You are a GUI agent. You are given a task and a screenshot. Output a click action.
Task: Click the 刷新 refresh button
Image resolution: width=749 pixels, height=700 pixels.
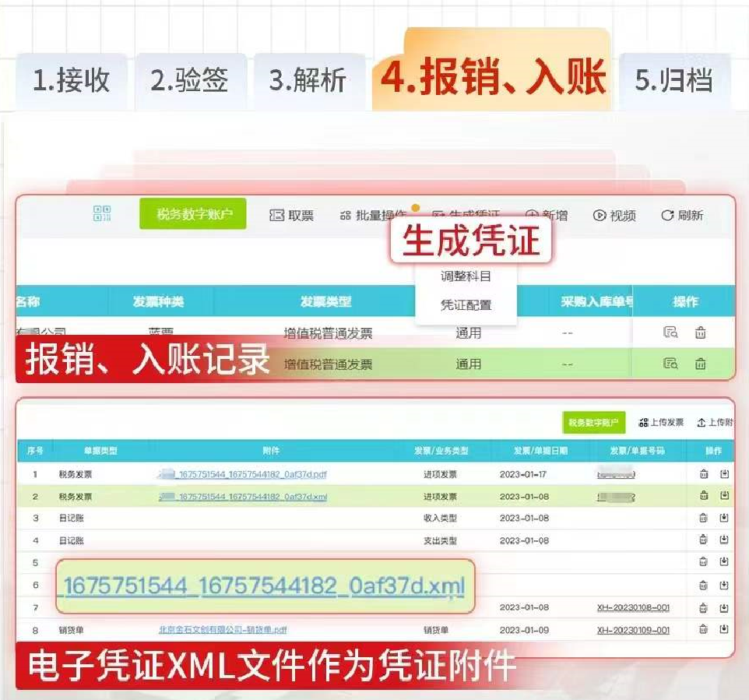tap(682, 216)
